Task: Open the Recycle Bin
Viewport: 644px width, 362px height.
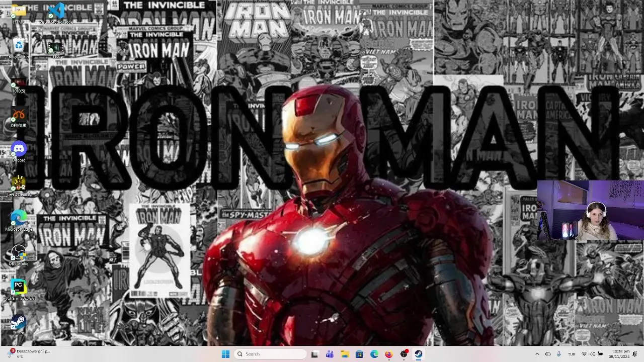Action: [19, 49]
